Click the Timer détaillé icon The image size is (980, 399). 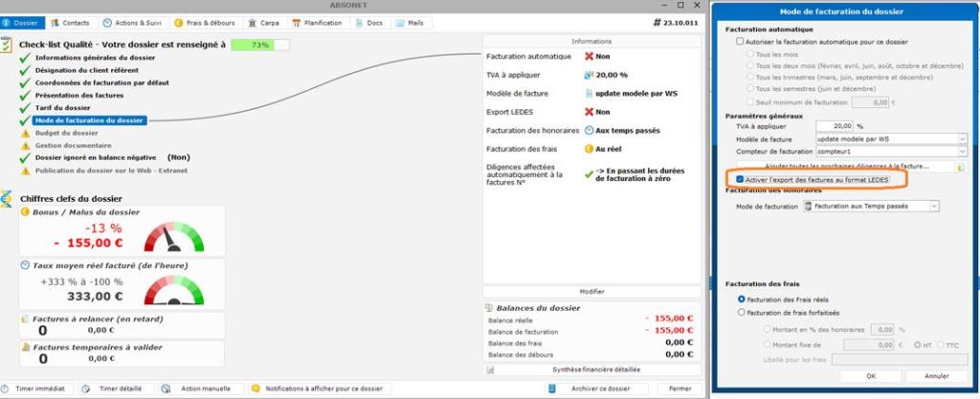[x=85, y=389]
